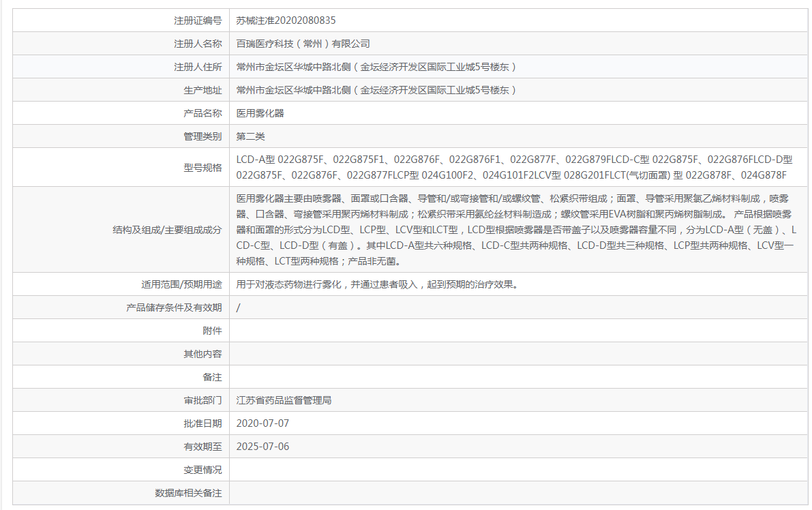This screenshot has height=510, width=812.
Task: Click the 注册人名称 label
Action: [198, 44]
